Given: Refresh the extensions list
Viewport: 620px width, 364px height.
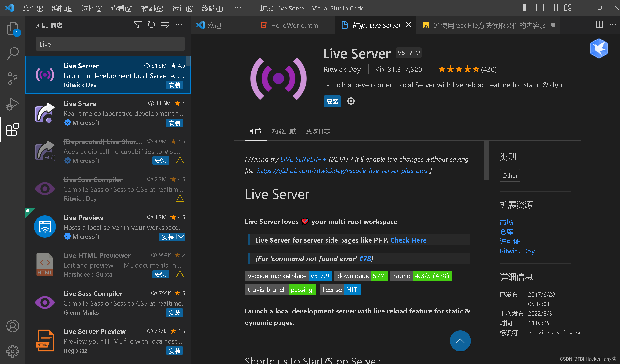Looking at the screenshot, I should point(151,25).
